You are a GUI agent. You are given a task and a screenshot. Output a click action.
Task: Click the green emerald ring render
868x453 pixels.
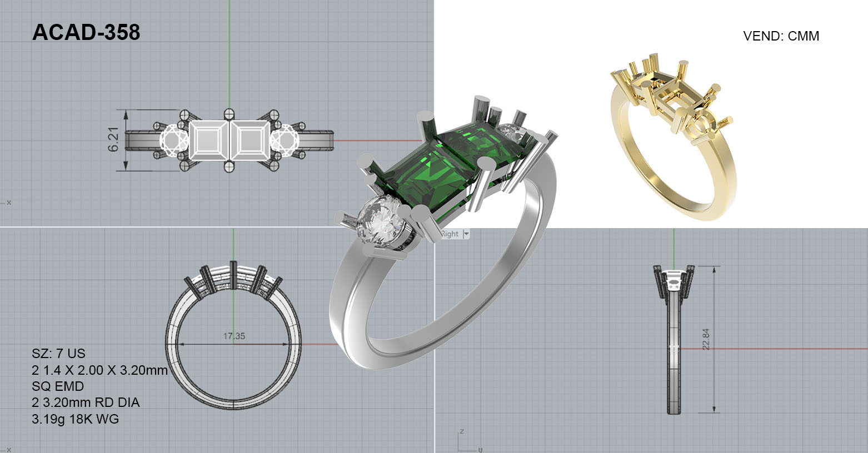pyautogui.click(x=443, y=233)
